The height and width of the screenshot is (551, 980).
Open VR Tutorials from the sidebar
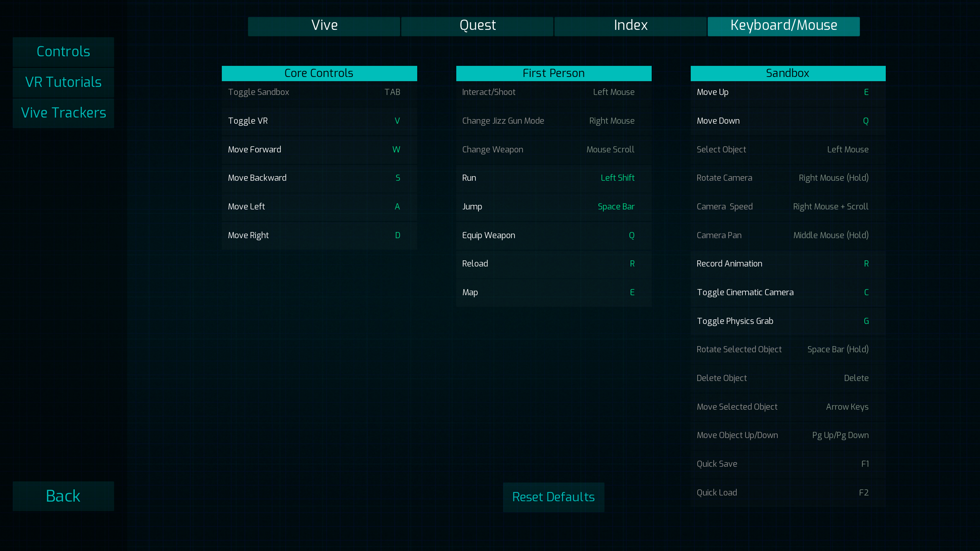tap(63, 82)
